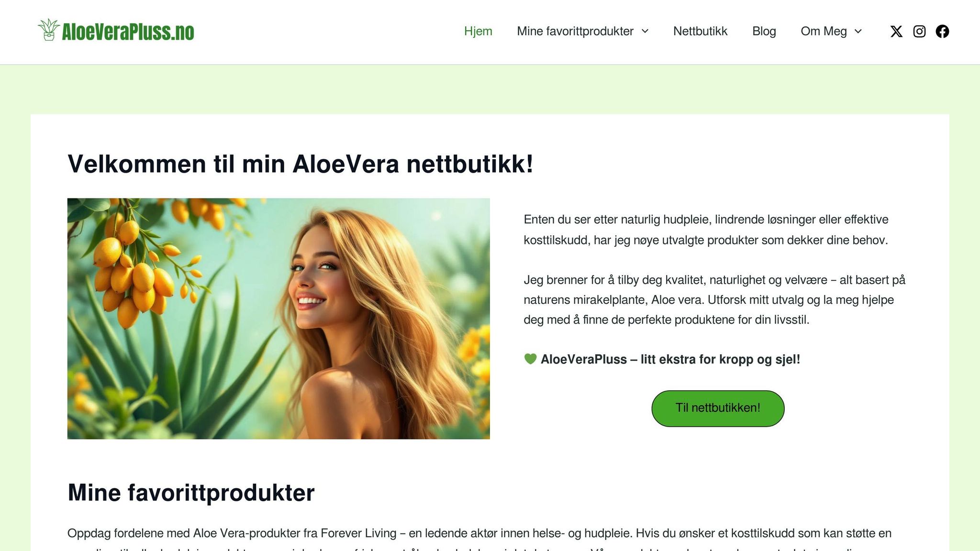This screenshot has width=980, height=551.
Task: Expand the chevron beside Mine favorittprodukter menu
Action: (x=645, y=31)
